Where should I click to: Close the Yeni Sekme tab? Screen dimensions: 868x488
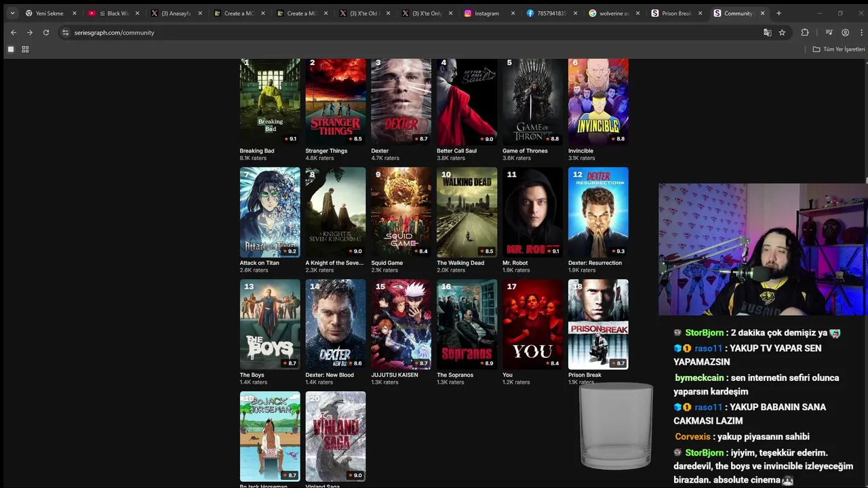pyautogui.click(x=75, y=13)
